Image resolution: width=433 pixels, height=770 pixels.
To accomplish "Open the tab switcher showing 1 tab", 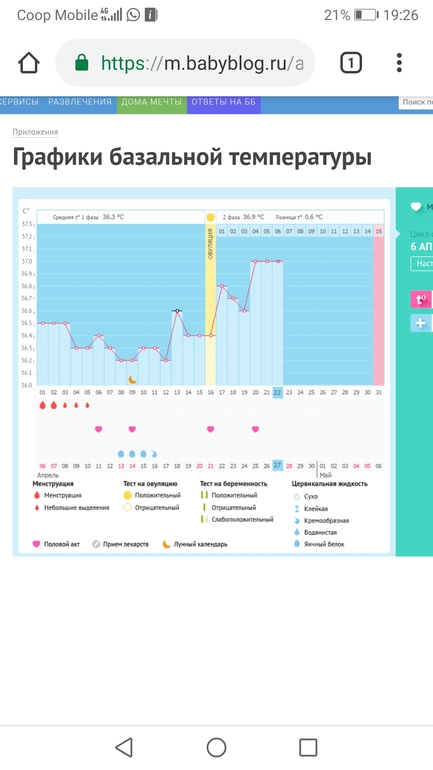I will click(x=351, y=63).
